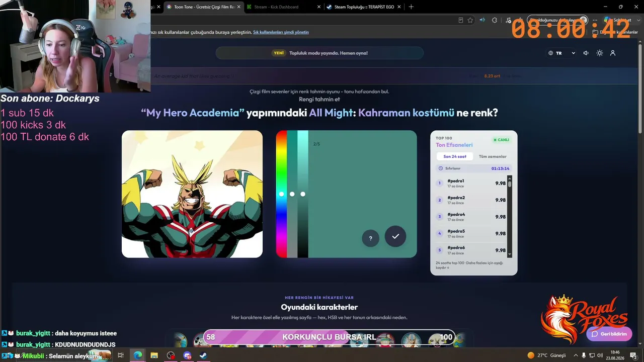The width and height of the screenshot is (644, 362).
Task: Open the user profile icon
Action: pos(613,53)
